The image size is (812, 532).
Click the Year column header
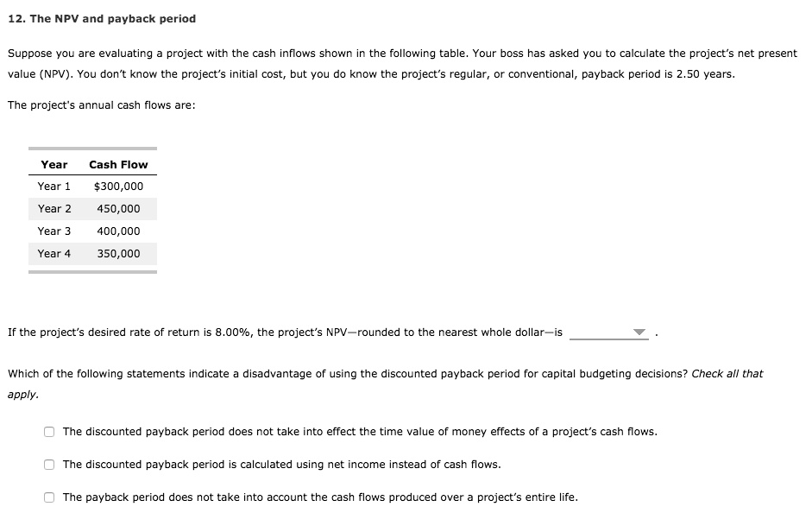pyautogui.click(x=54, y=164)
